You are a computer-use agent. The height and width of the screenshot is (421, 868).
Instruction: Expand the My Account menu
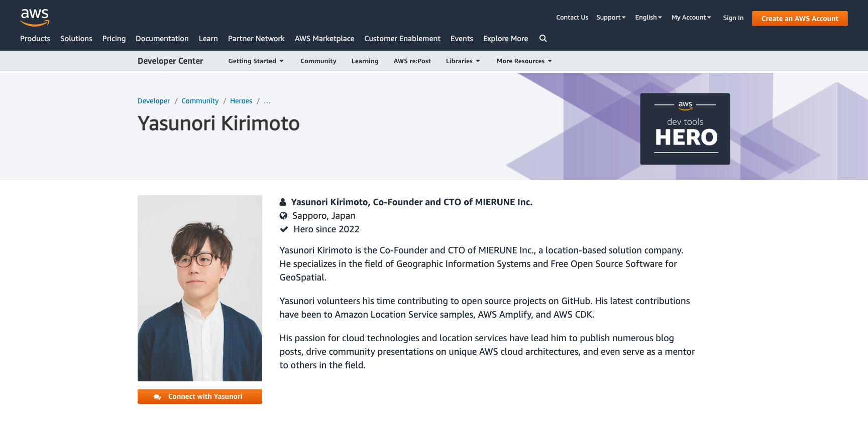click(x=691, y=18)
